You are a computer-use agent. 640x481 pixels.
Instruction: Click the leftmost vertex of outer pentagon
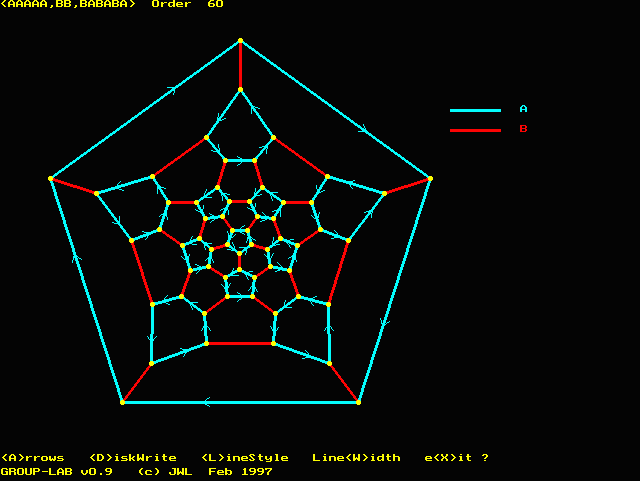click(x=51, y=178)
